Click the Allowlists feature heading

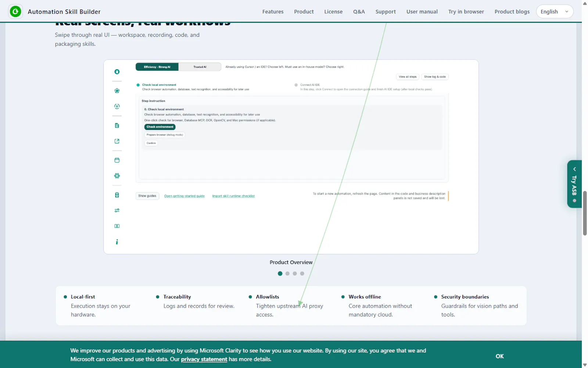[268, 297]
